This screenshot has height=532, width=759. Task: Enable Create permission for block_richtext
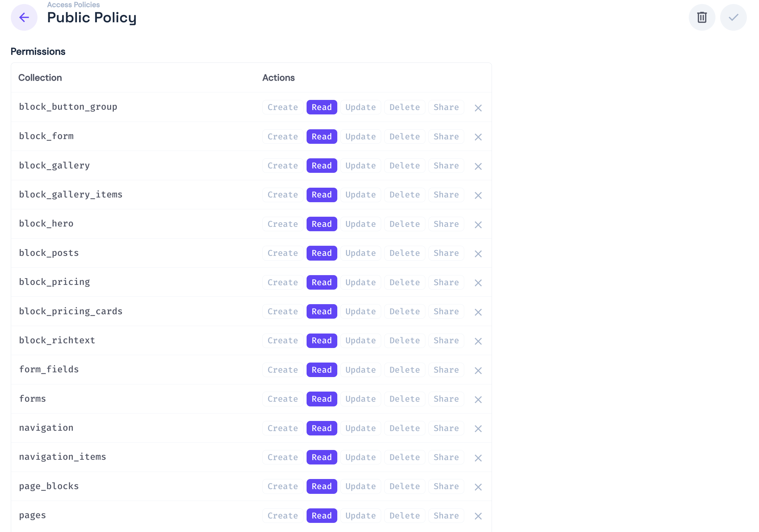click(x=283, y=341)
